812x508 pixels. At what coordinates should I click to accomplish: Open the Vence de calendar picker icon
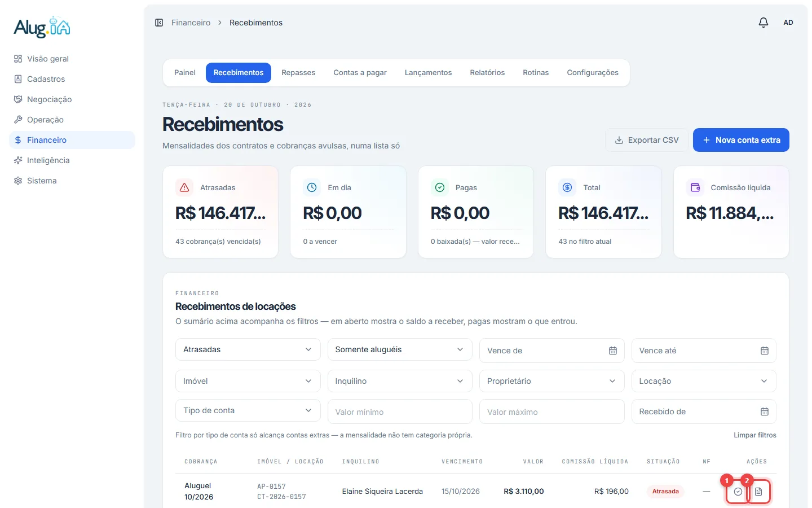613,351
